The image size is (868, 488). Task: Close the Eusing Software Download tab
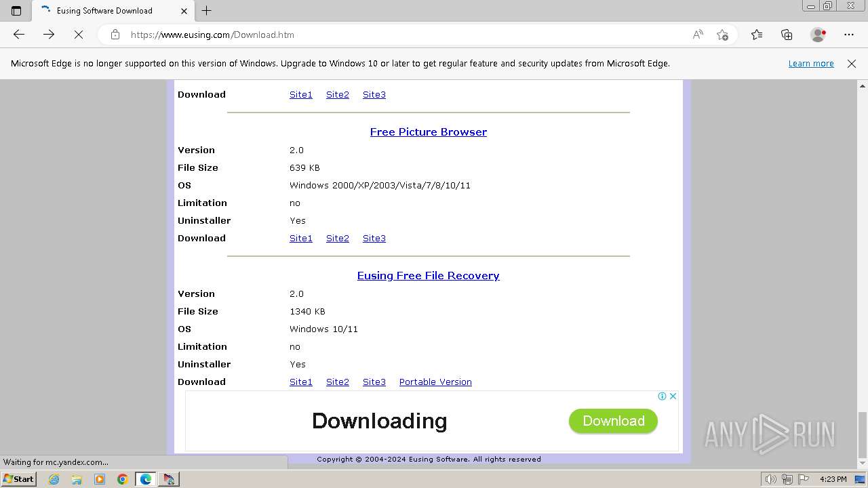point(184,11)
